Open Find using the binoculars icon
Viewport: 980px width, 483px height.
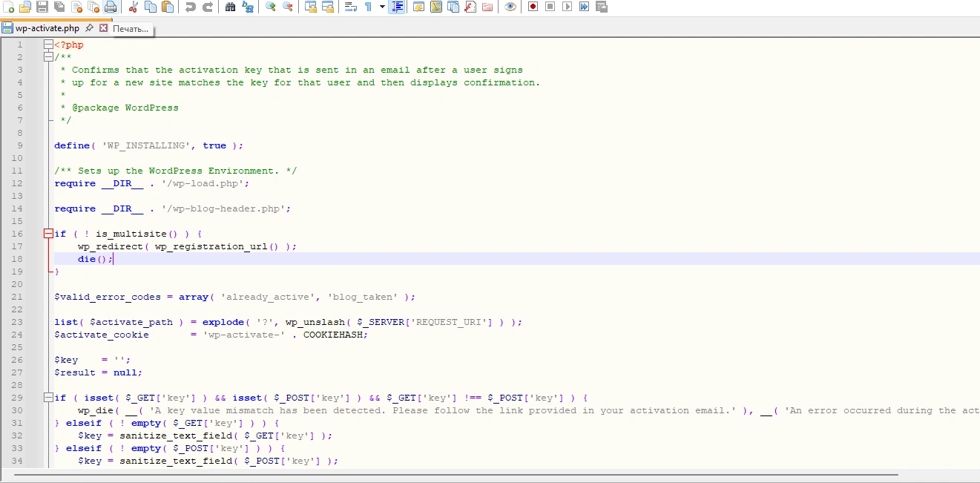point(230,7)
